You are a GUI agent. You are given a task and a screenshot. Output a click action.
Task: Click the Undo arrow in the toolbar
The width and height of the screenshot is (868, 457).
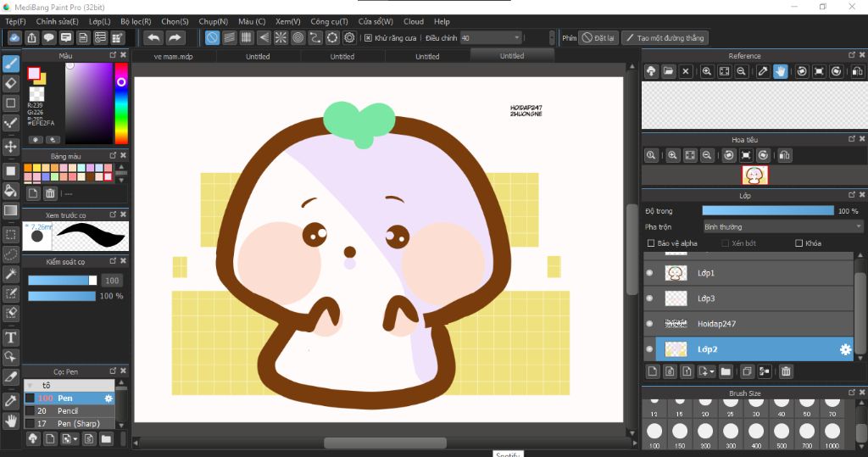pyautogui.click(x=153, y=37)
